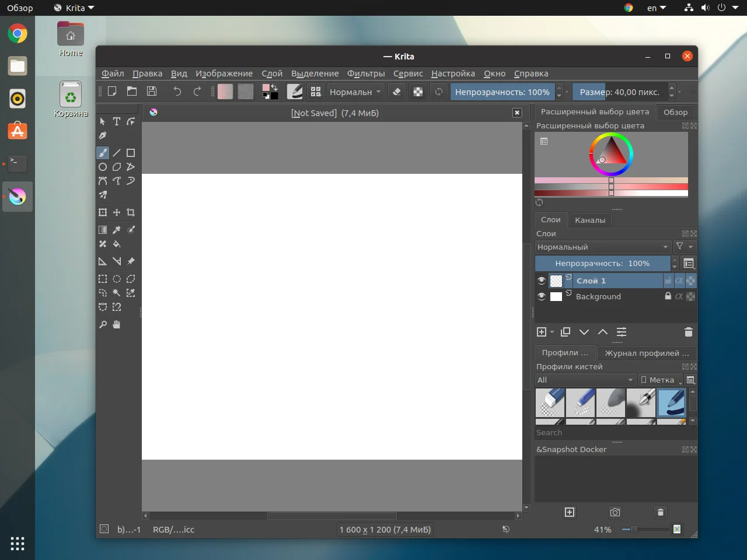This screenshot has height=560, width=747.
Task: Open the Нормальн blending mode dropdown in toolbar
Action: (355, 92)
